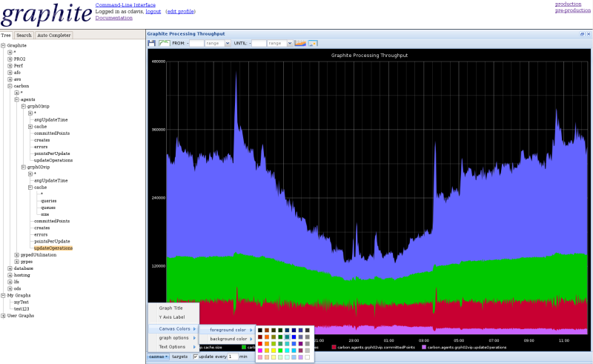The image size is (593, 364).
Task: Click the update interval minutes field
Action: pos(233,357)
